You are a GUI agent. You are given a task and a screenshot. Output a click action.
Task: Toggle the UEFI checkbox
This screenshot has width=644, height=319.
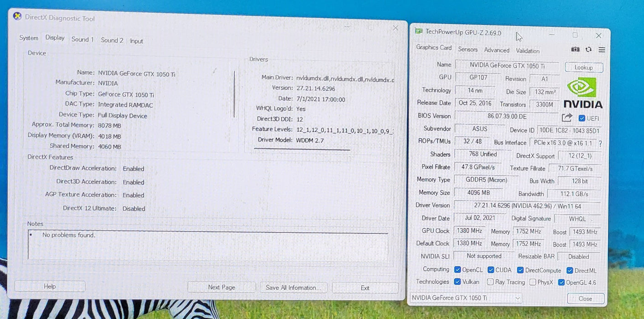coord(582,118)
